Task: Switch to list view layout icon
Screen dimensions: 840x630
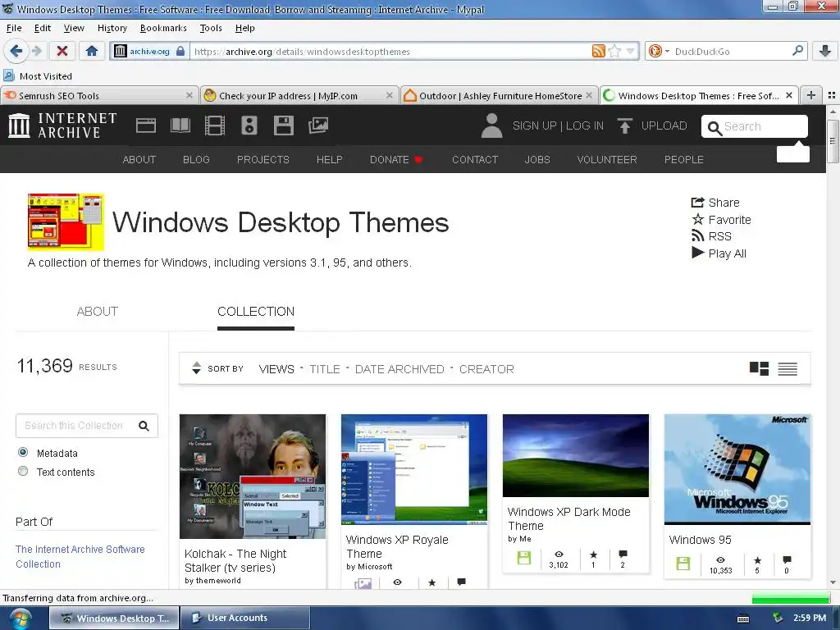Action: (x=787, y=368)
